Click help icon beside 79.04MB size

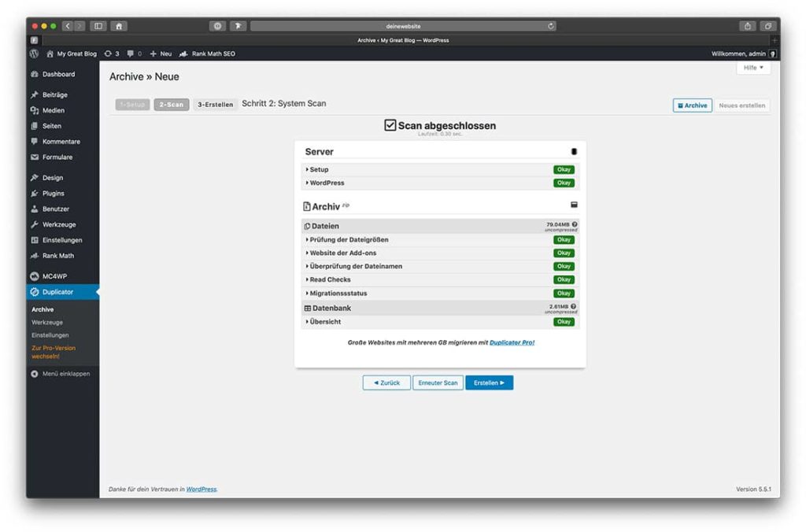click(x=575, y=224)
